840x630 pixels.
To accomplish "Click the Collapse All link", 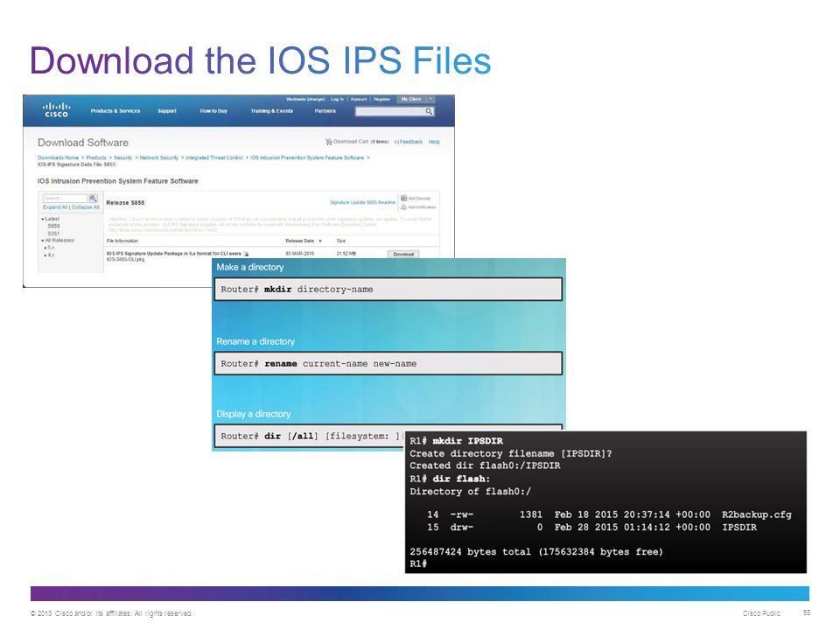I will pyautogui.click(x=86, y=207).
